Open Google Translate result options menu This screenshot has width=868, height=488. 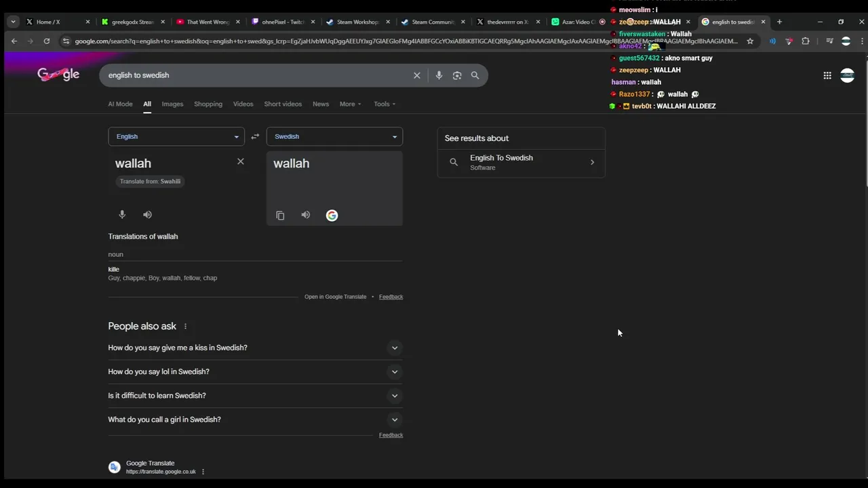pyautogui.click(x=203, y=472)
